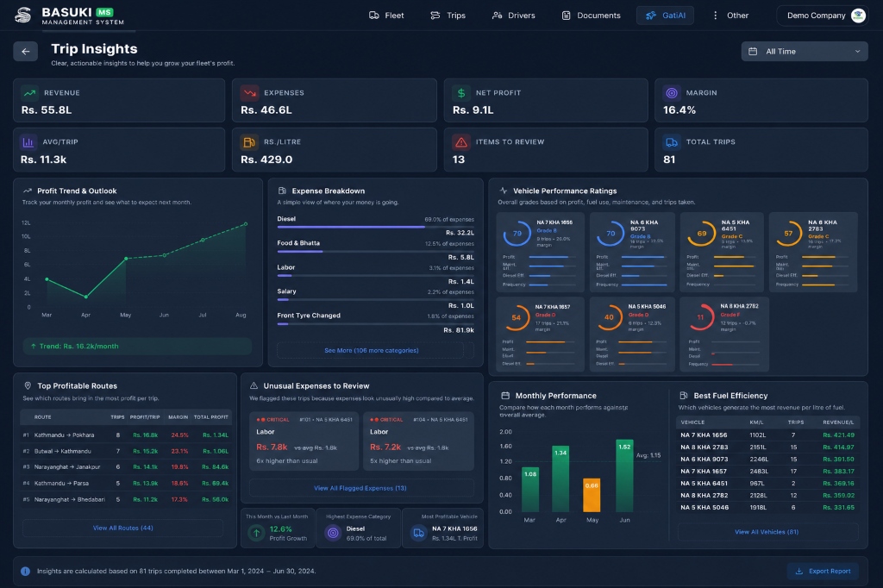Click NA 5 KHA 6451 in fuel efficiency table

(704, 483)
